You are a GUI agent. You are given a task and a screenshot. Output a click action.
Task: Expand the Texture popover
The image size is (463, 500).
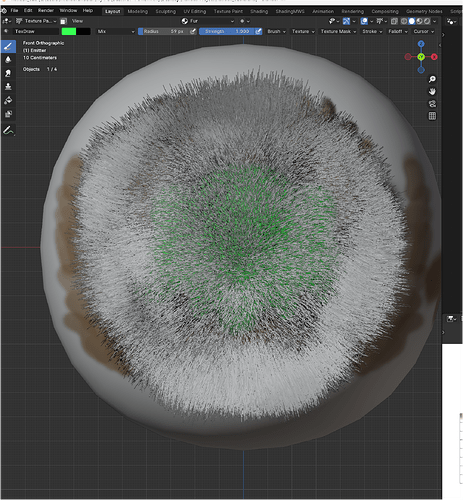coord(303,31)
